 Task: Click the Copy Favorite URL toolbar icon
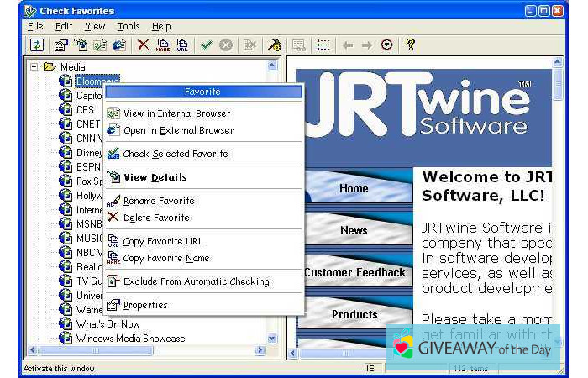click(181, 45)
